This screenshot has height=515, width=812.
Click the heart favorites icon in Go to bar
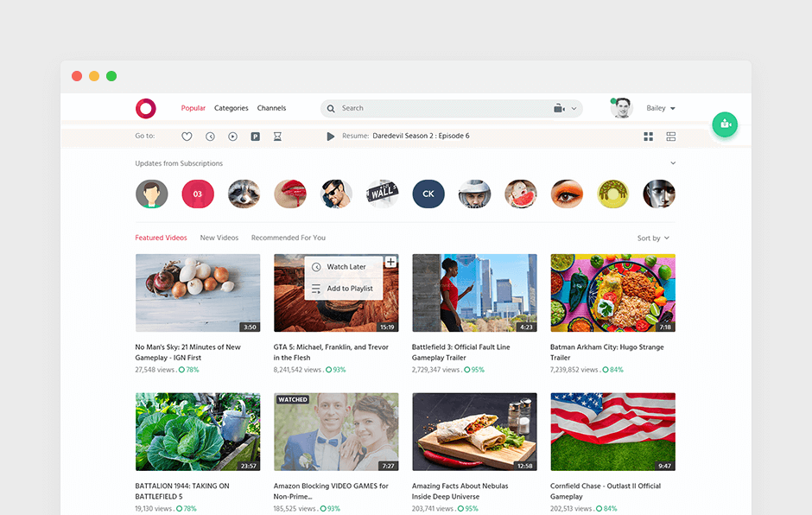pos(187,137)
